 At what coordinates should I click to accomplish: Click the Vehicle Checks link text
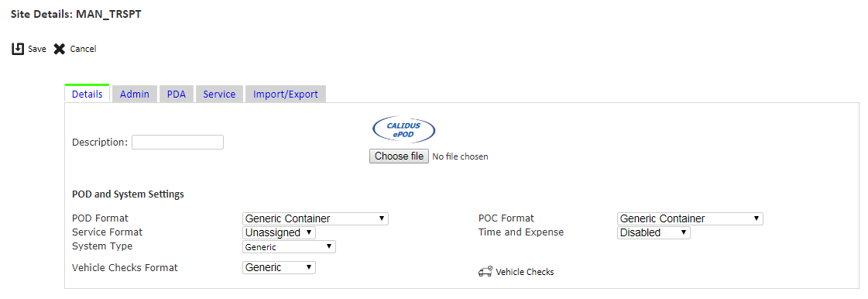tap(525, 272)
